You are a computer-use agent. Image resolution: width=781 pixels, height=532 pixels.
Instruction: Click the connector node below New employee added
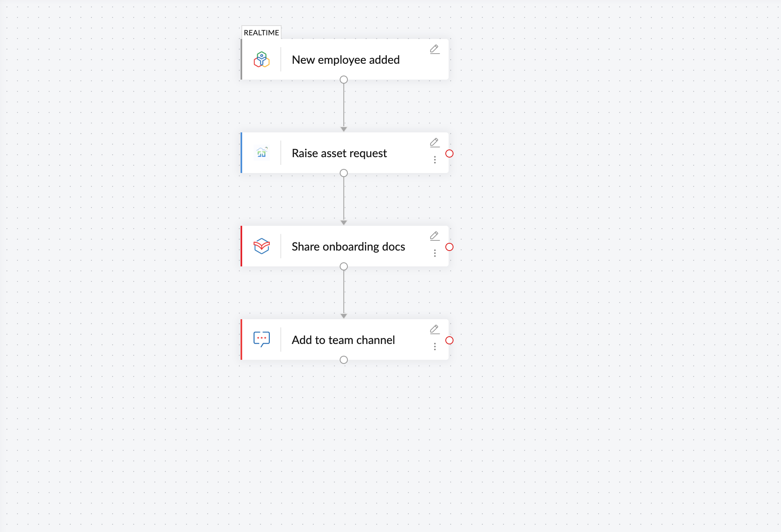[x=344, y=80]
